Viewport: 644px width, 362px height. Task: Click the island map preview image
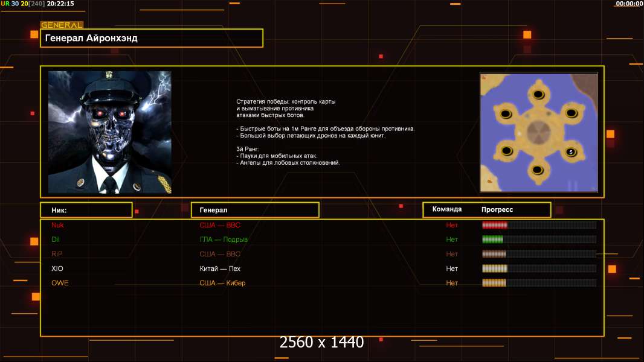[x=539, y=132]
